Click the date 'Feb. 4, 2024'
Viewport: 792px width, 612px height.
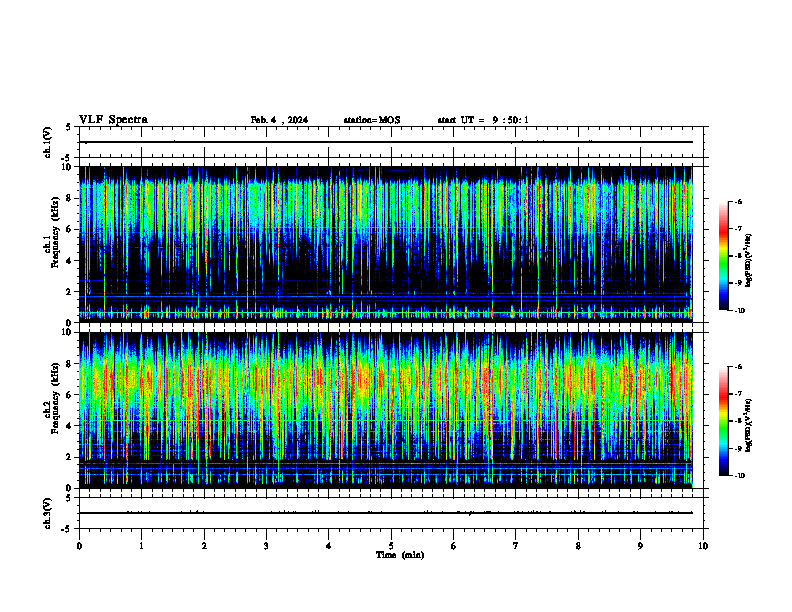pos(279,120)
